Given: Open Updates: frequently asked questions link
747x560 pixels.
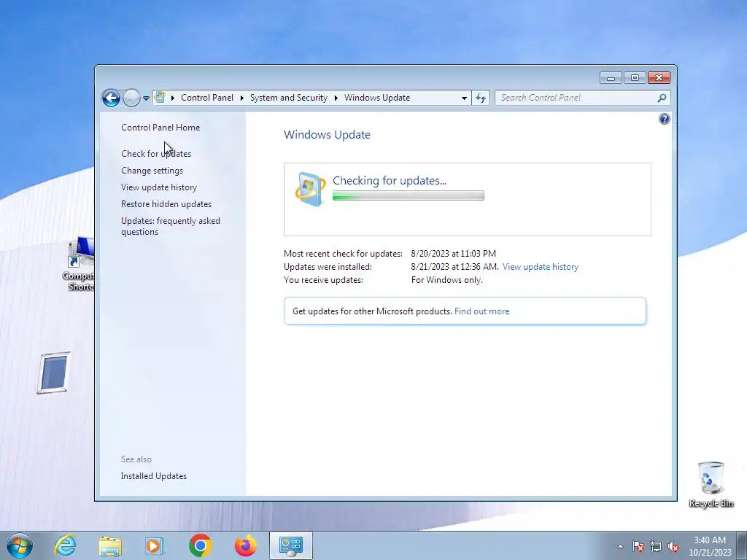Looking at the screenshot, I should (171, 226).
